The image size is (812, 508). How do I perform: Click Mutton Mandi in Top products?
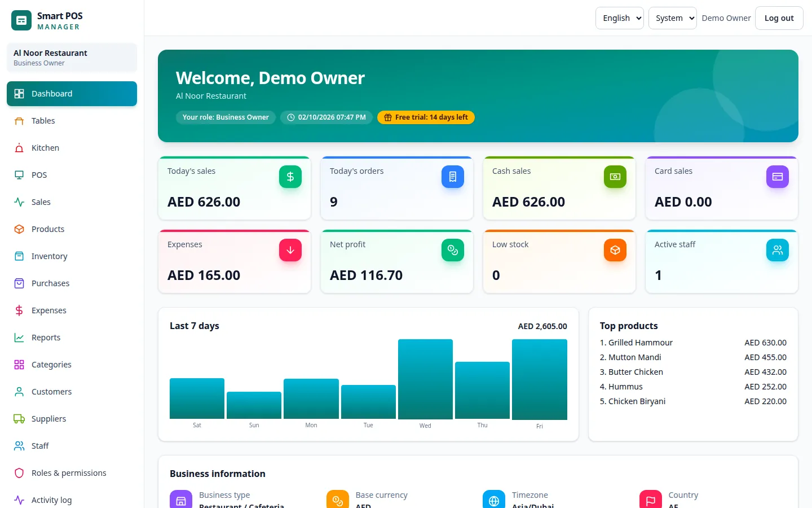635,357
